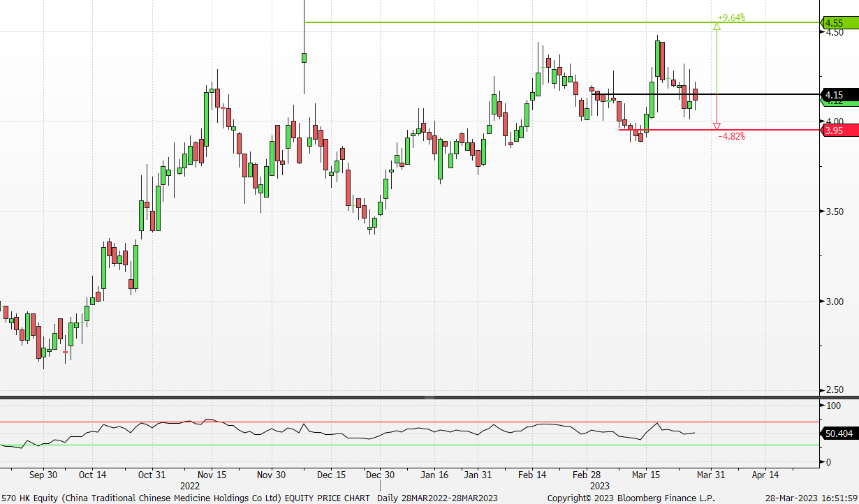This screenshot has height=504, width=859.
Task: Select the red RSI overbought threshold line
Action: click(x=409, y=422)
